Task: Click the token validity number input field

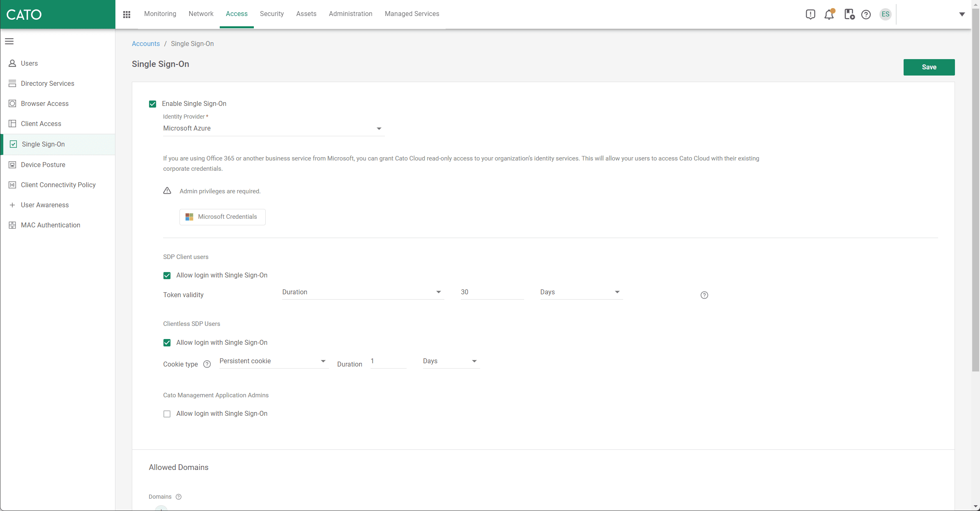Action: coord(492,292)
